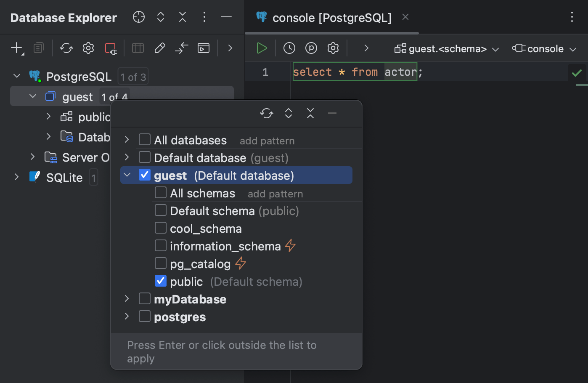Uncheck the public default schema checkbox
The width and height of the screenshot is (588, 383).
pos(160,281)
